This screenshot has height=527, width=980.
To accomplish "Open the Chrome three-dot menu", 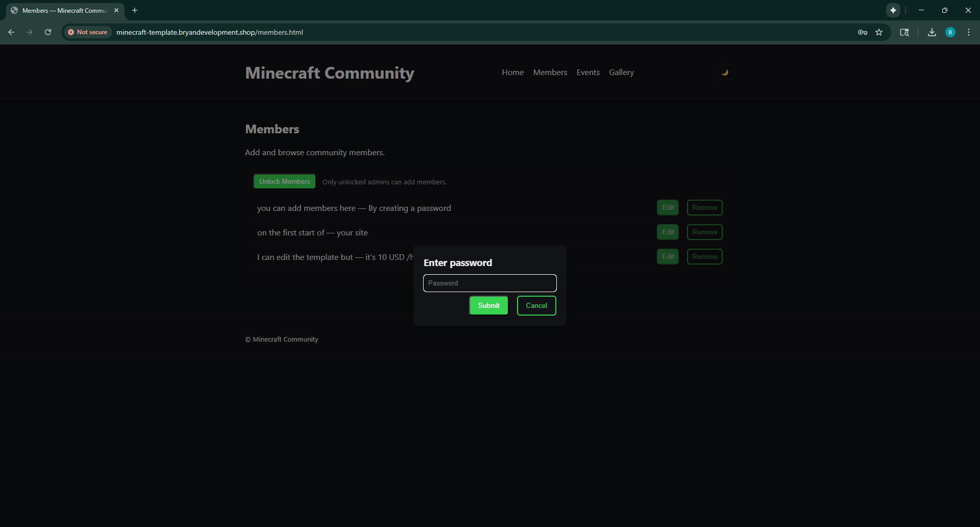I will (x=969, y=32).
